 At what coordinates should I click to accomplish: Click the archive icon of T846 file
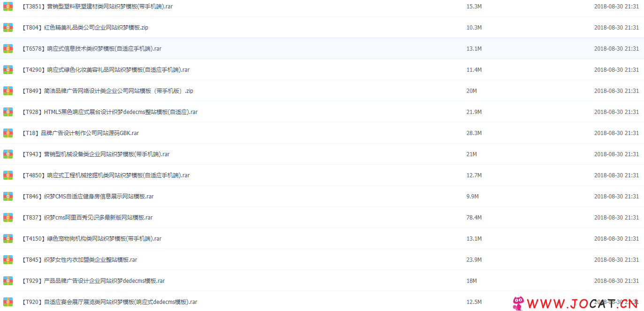coord(8,197)
